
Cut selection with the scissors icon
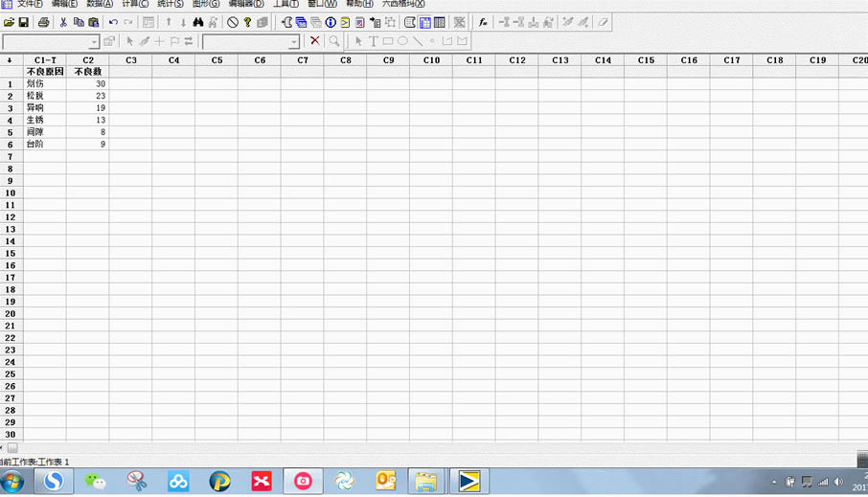click(63, 23)
